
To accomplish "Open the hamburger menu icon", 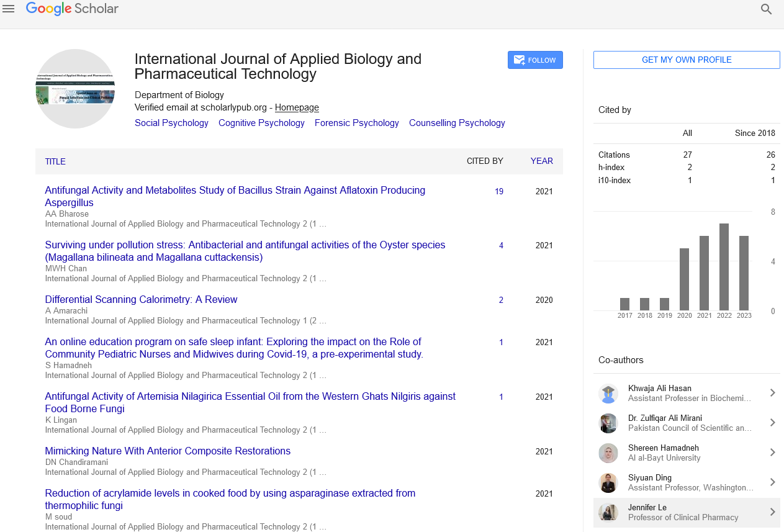I will point(9,9).
